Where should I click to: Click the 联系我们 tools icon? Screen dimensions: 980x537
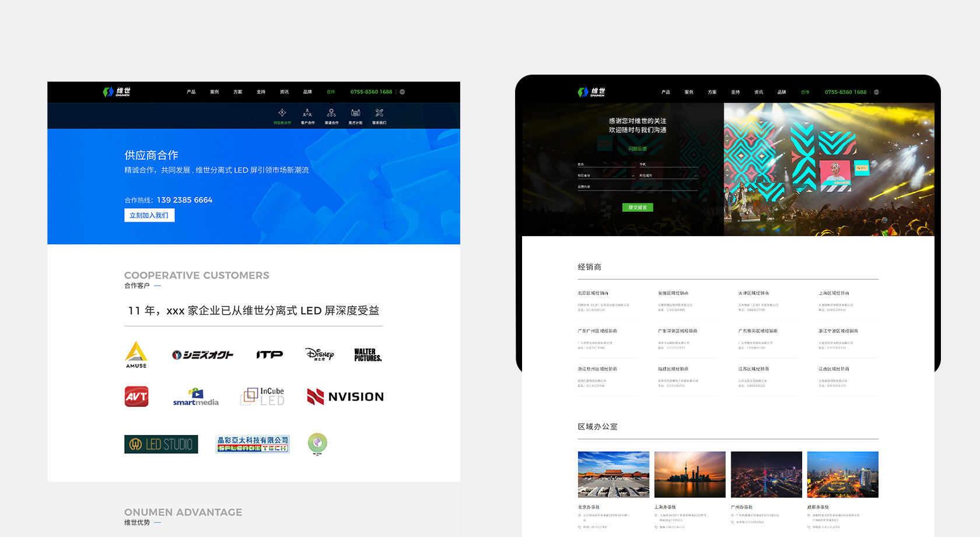(x=379, y=113)
